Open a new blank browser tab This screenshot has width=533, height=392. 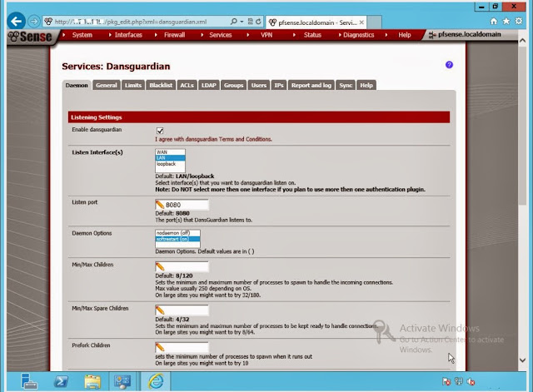point(374,22)
